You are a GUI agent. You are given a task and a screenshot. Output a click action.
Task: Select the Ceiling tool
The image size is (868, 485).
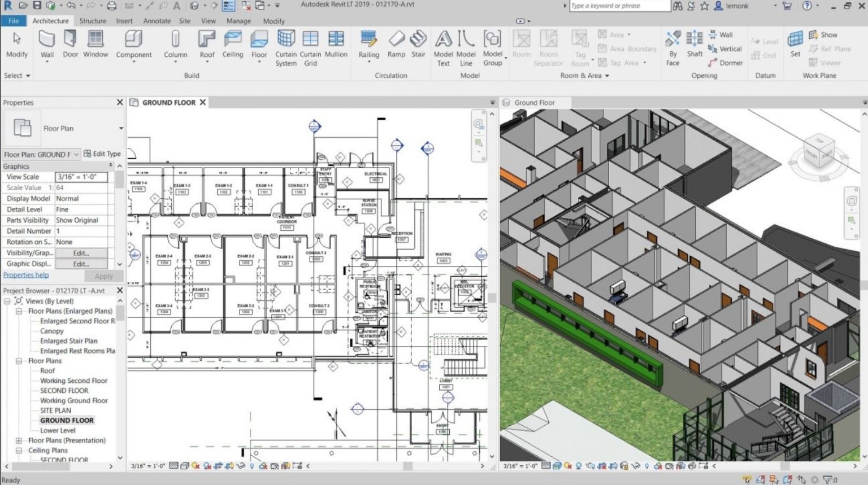(x=232, y=45)
